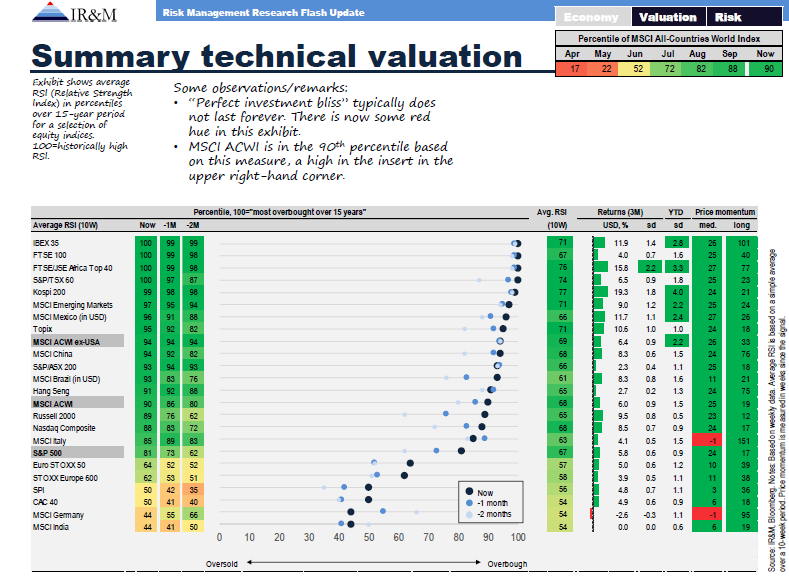The width and height of the screenshot is (789, 576).
Task: Click the '-1 month' legend entry
Action: 487,503
